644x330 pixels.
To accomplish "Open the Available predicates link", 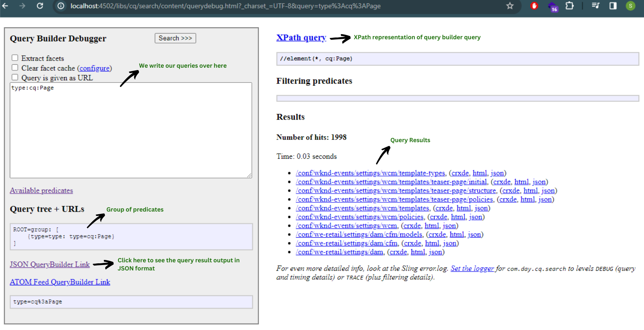I will (x=41, y=190).
